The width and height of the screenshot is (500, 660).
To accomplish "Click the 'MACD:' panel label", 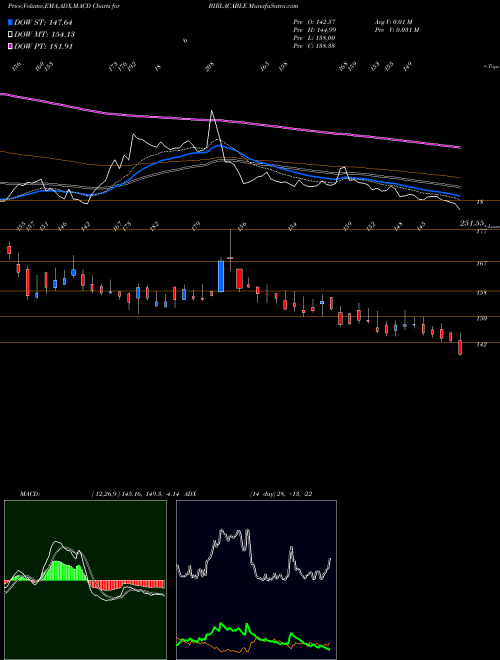I will [29, 494].
